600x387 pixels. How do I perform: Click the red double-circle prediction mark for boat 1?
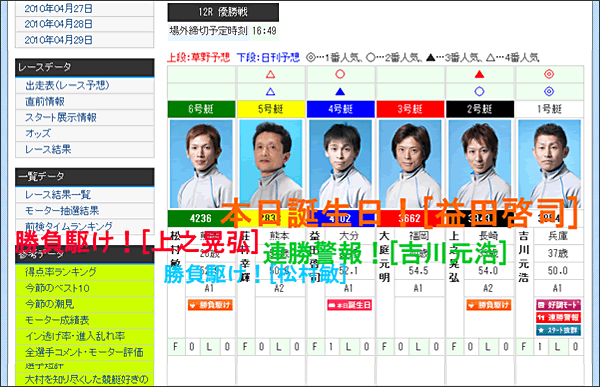[x=549, y=74]
